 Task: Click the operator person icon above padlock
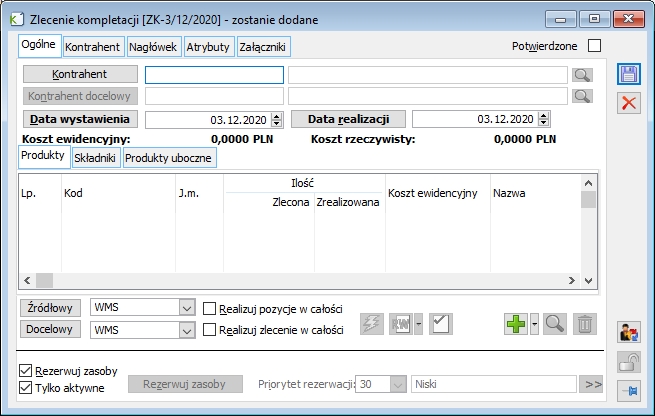629,333
